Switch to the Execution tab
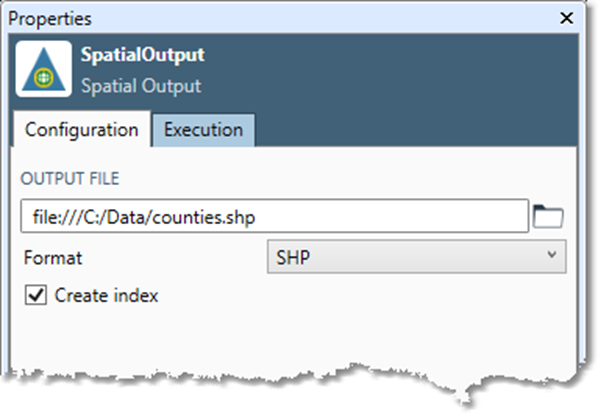598x416 pixels. (203, 130)
